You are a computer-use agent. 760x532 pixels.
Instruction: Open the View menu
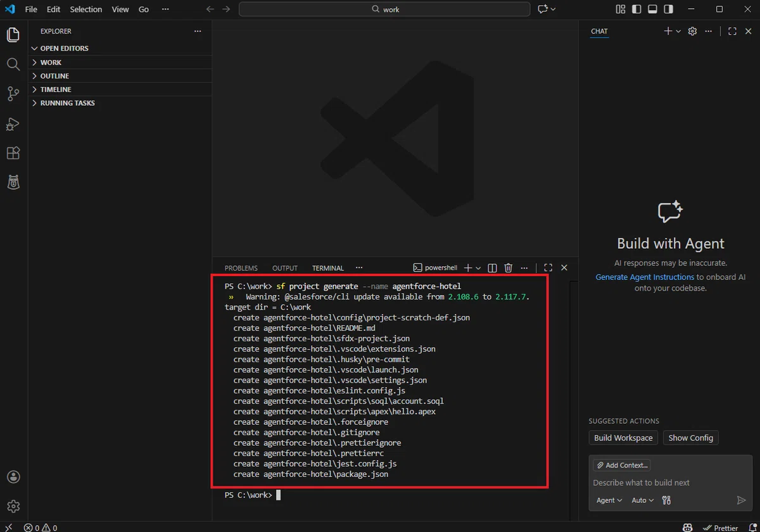(x=120, y=9)
